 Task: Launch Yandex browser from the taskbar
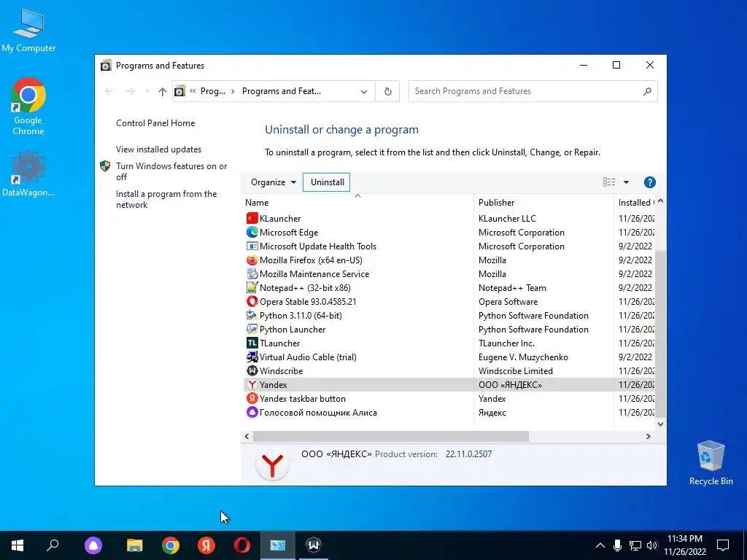(206, 545)
